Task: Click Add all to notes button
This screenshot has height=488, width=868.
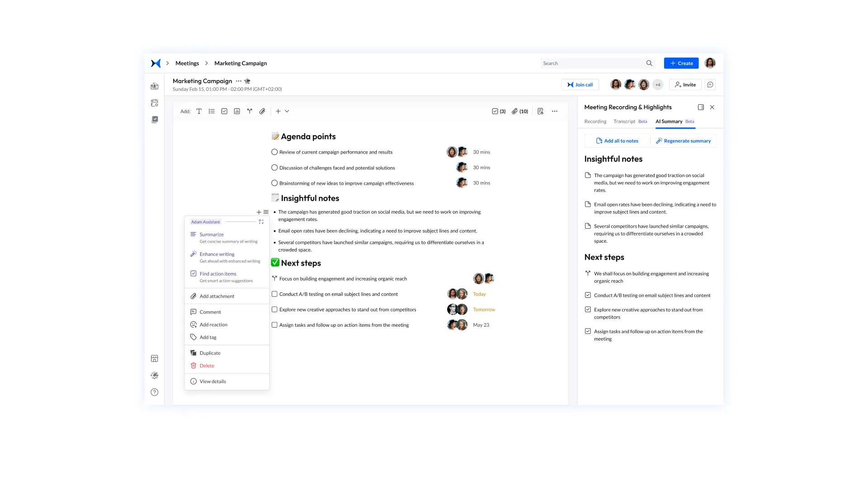Action: (618, 140)
